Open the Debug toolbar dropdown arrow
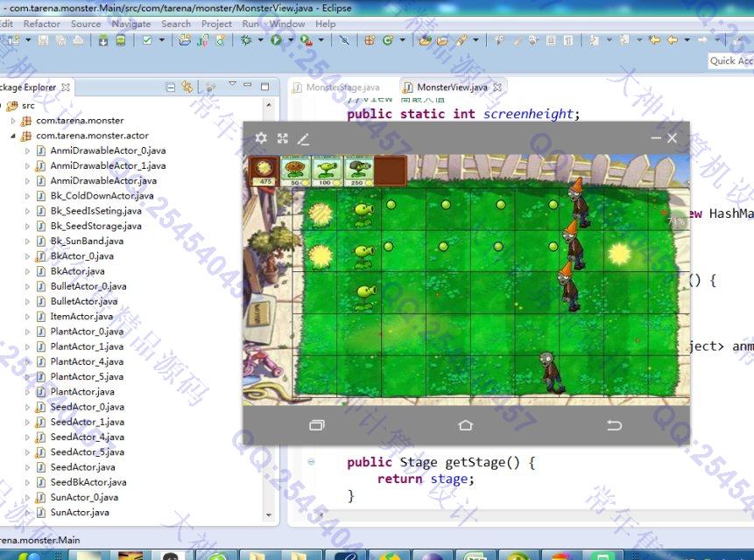Viewport: 754px width, 560px height. click(x=260, y=40)
